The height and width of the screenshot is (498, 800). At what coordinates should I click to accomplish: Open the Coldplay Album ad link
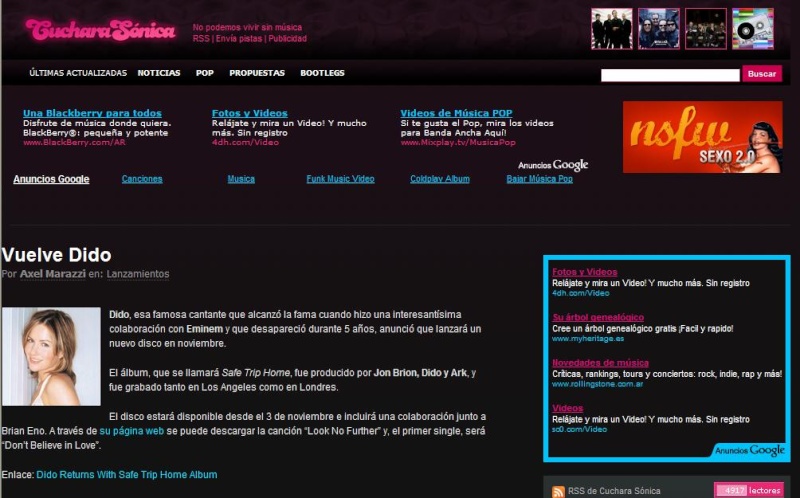[440, 179]
